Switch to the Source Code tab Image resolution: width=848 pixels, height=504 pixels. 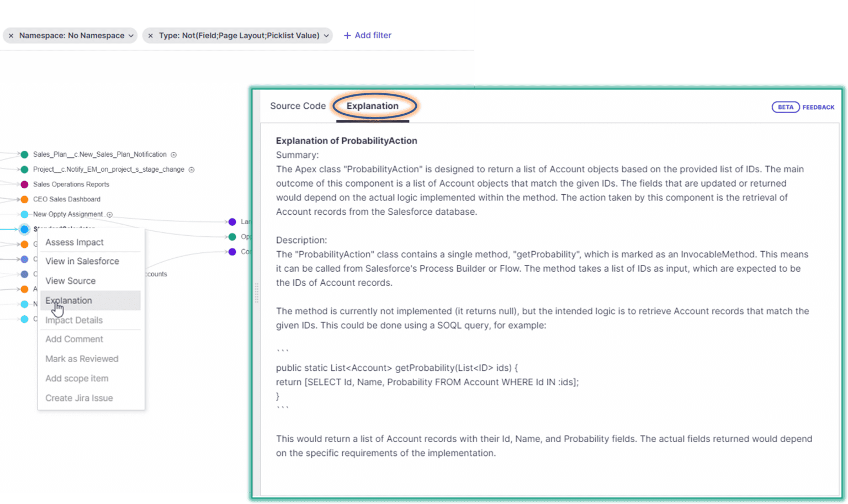pos(298,106)
